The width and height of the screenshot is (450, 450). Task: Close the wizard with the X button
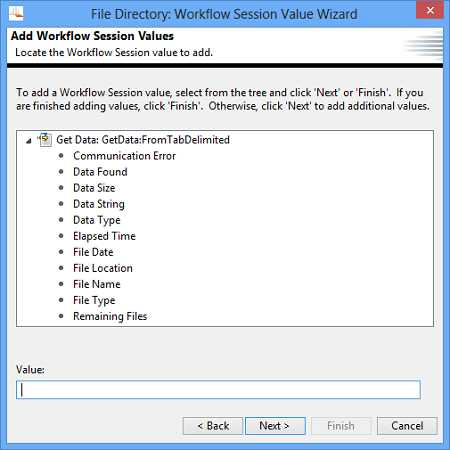coord(430,10)
